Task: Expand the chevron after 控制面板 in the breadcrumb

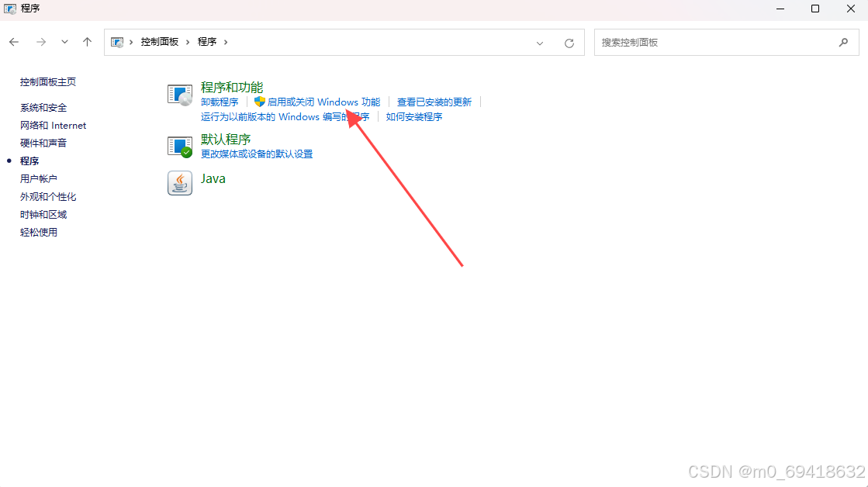Action: (188, 42)
